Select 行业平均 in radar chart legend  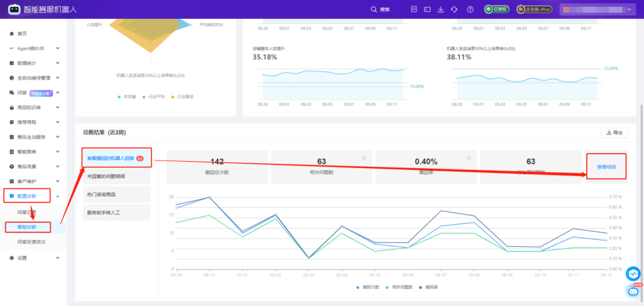(x=154, y=97)
